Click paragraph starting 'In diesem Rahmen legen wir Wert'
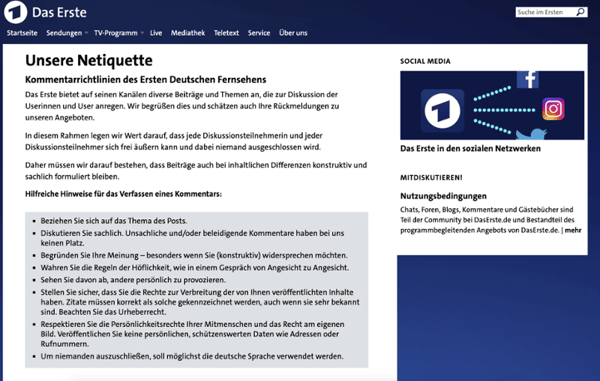Image resolution: width=600 pixels, height=381 pixels. tap(174, 141)
